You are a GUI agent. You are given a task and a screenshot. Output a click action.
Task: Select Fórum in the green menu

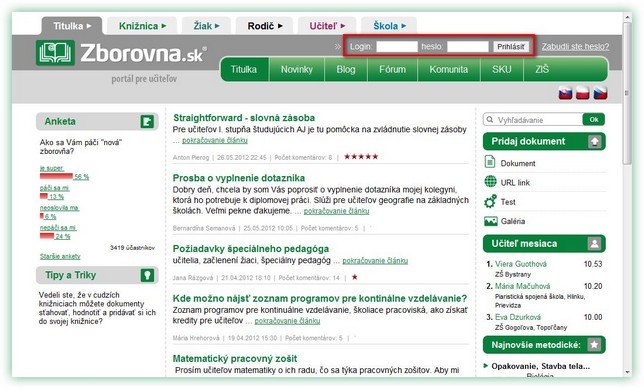coord(392,69)
